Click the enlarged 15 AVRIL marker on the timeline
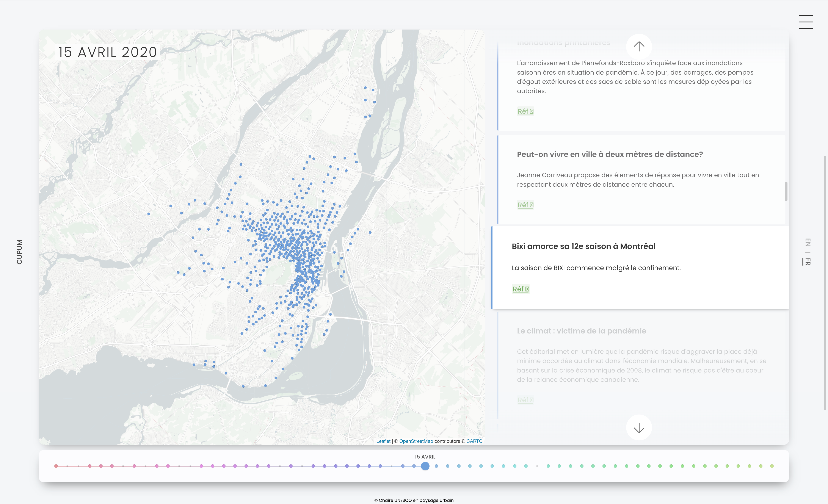828x504 pixels. click(x=425, y=466)
